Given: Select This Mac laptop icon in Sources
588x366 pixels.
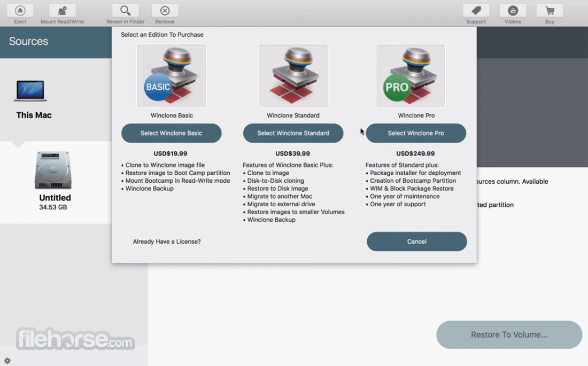Looking at the screenshot, I should tap(30, 90).
